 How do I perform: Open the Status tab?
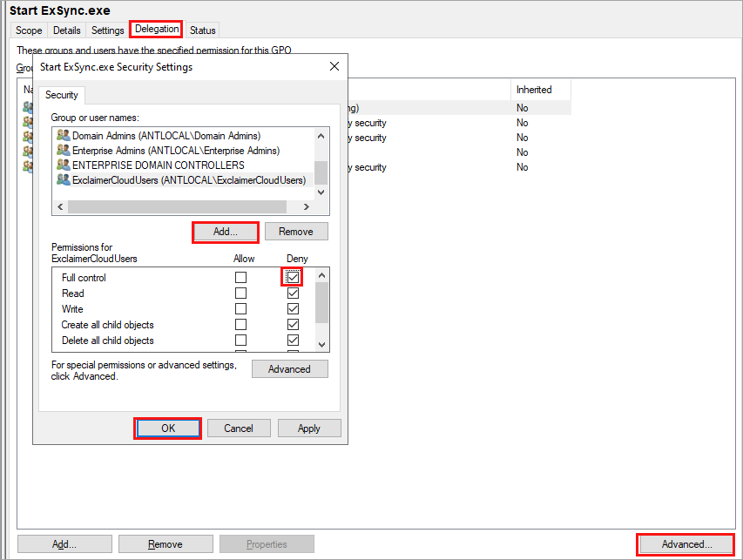(x=202, y=30)
